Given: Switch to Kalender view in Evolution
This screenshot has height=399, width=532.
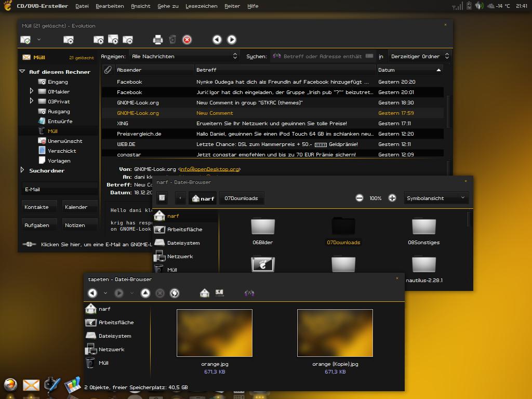Looking at the screenshot, I should click(x=79, y=207).
